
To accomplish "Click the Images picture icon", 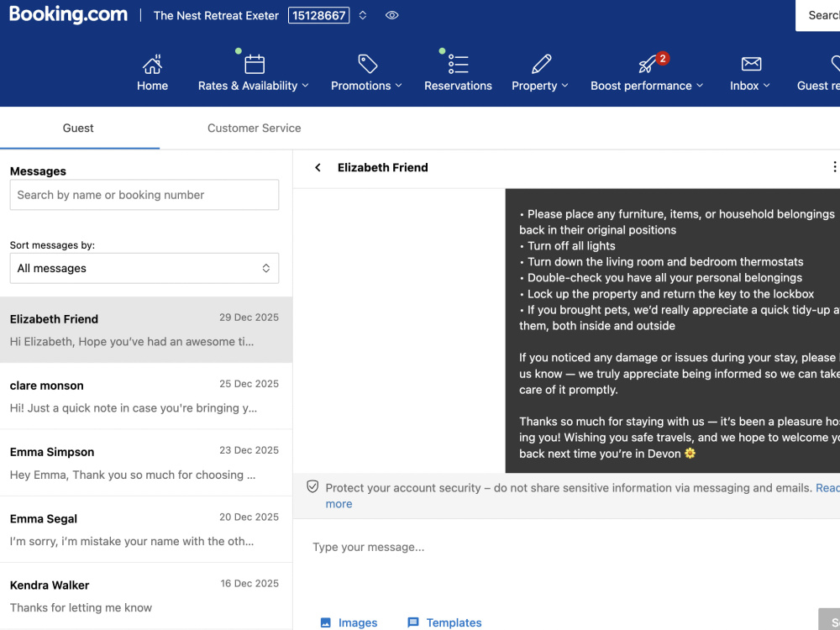I will click(325, 622).
